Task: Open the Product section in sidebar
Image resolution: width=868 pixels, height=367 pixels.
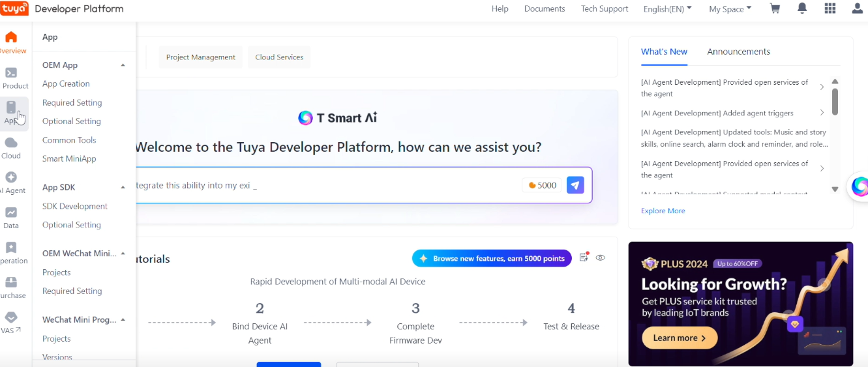Action: [12, 78]
